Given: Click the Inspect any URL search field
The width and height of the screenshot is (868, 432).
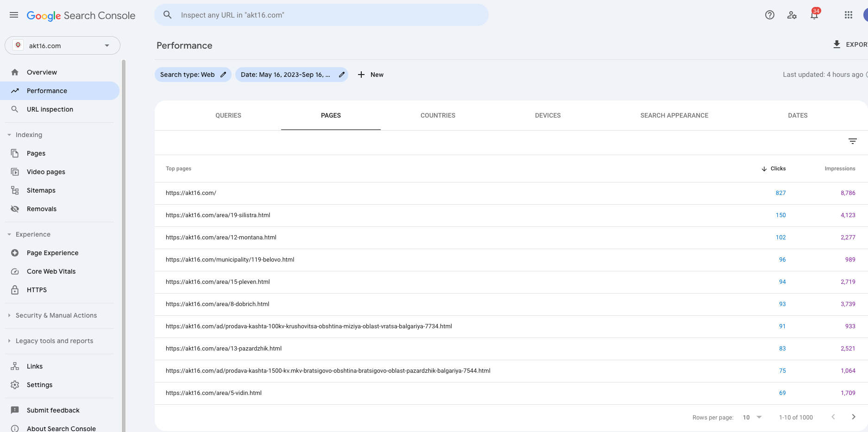Looking at the screenshot, I should 321,15.
